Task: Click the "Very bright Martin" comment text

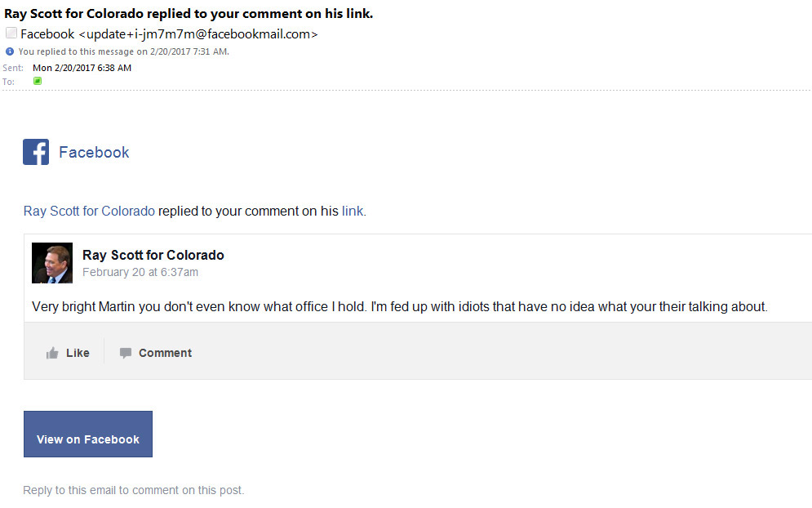Action: tap(399, 307)
